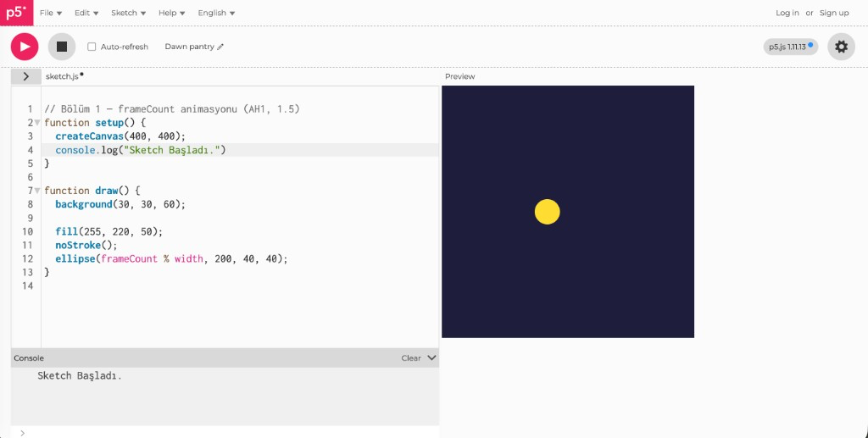868x438 pixels.
Task: Run the sketch with the Play button
Action: [25, 47]
